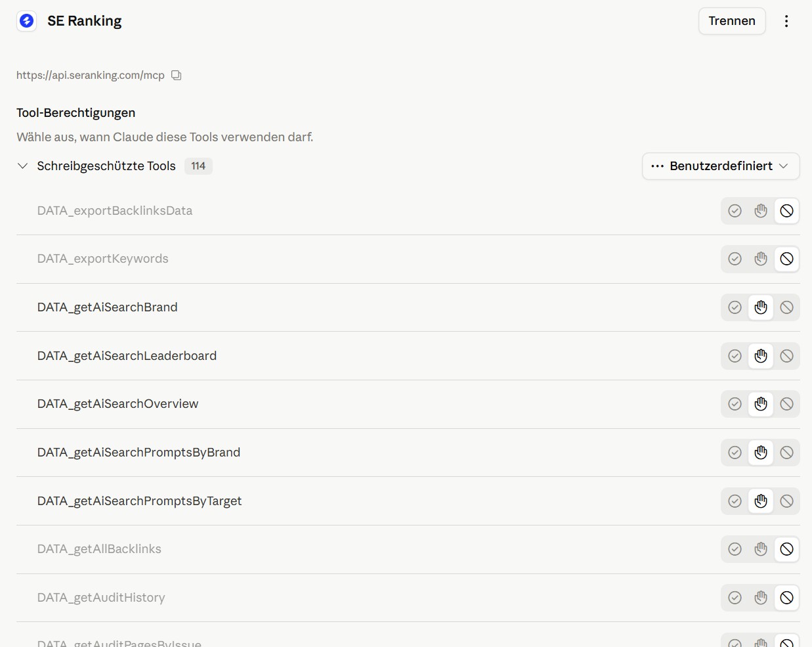Select block icon for DATA_getAllBacklinks
The image size is (812, 647).
click(x=786, y=549)
